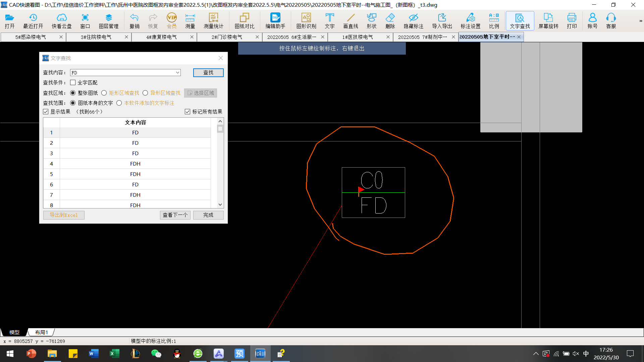The image size is (644, 362).
Task: Open Word from the taskbar
Action: [x=94, y=354]
